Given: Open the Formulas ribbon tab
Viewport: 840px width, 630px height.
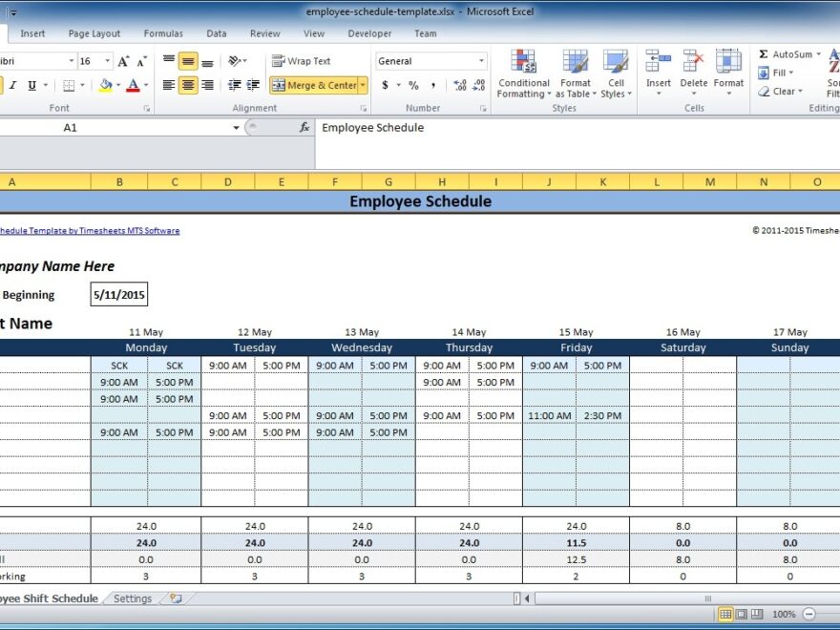Looking at the screenshot, I should tap(163, 33).
